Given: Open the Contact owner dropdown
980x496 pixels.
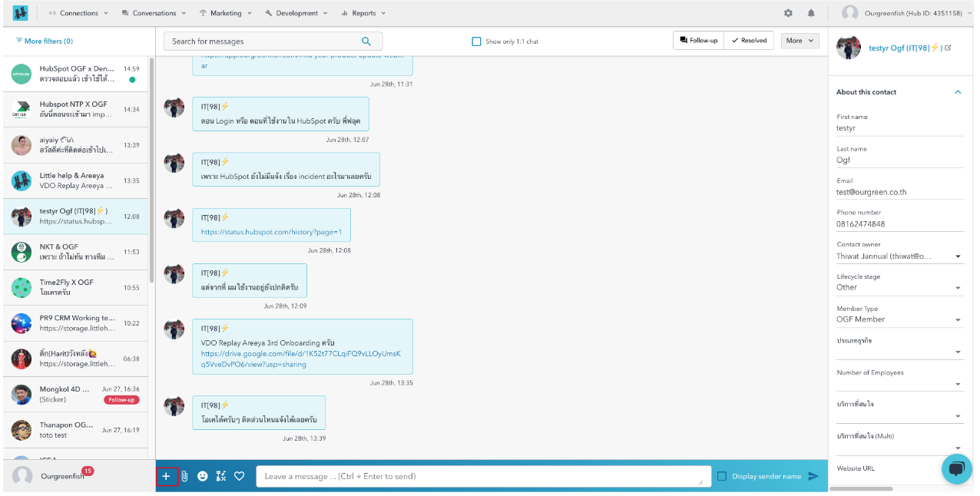Looking at the screenshot, I should pyautogui.click(x=899, y=256).
